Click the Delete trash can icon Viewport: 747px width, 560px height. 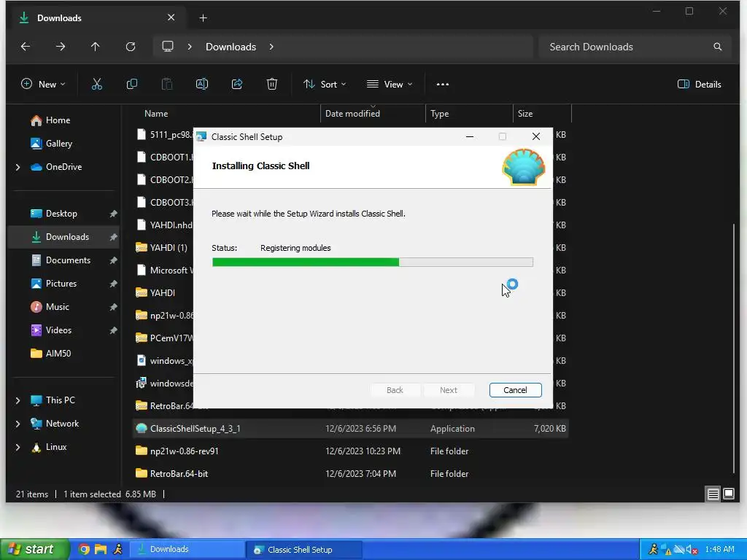coord(272,85)
